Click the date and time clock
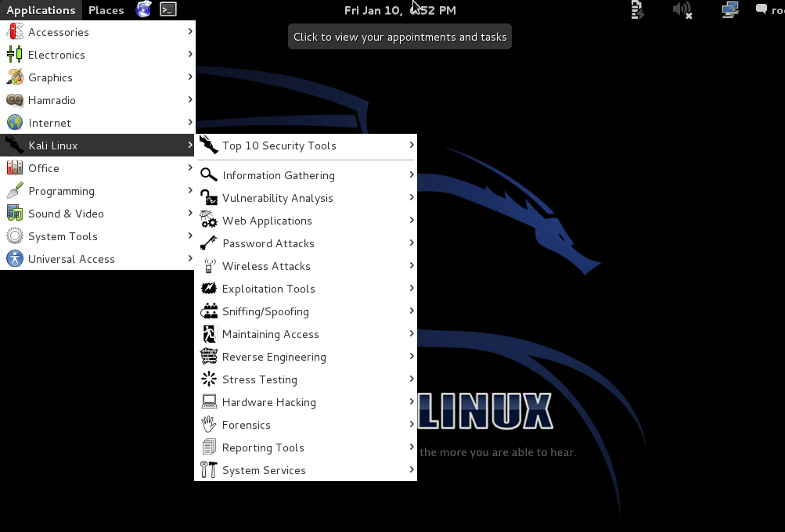Viewport: 785px width, 532px height. (400, 10)
